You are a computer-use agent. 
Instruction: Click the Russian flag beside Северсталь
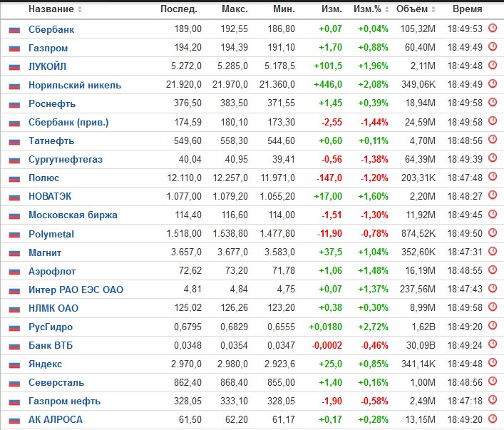point(14,383)
